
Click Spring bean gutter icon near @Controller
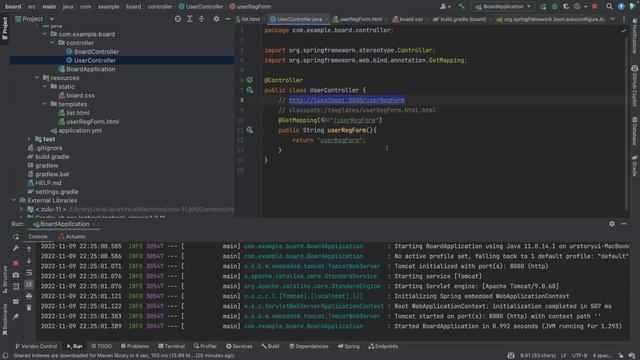click(250, 80)
